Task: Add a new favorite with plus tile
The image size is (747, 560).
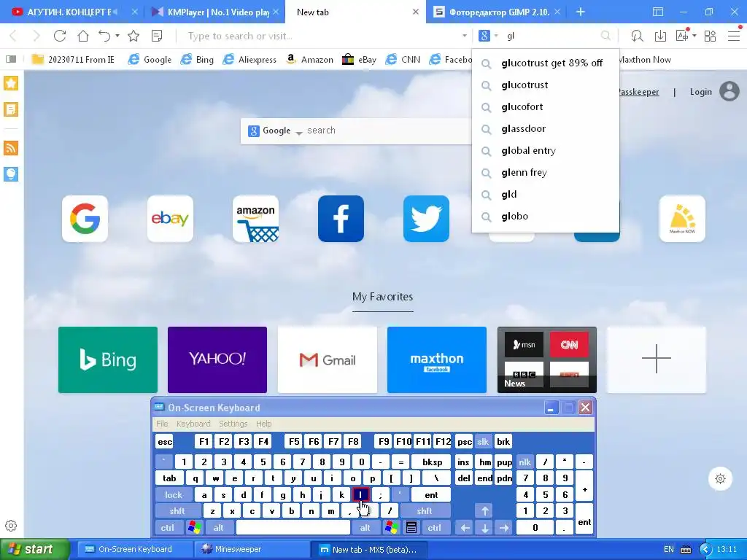Action: [x=657, y=359]
